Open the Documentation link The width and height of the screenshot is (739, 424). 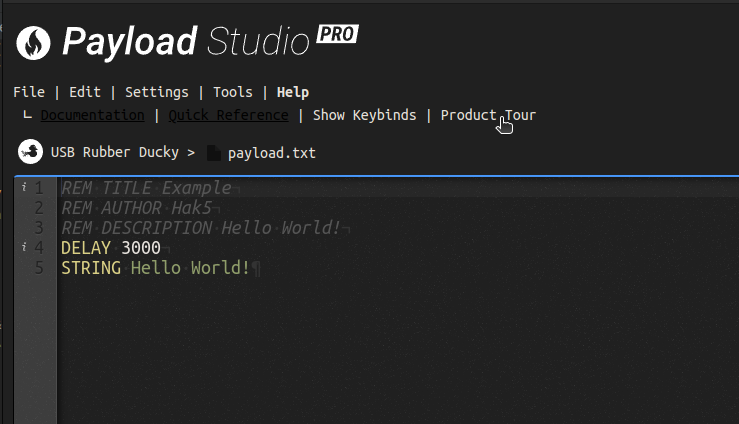[x=92, y=115]
